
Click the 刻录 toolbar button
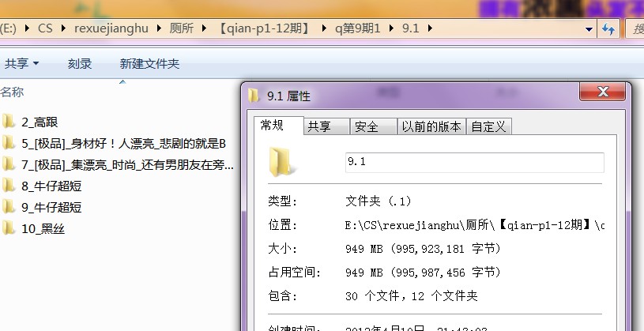pyautogui.click(x=80, y=63)
